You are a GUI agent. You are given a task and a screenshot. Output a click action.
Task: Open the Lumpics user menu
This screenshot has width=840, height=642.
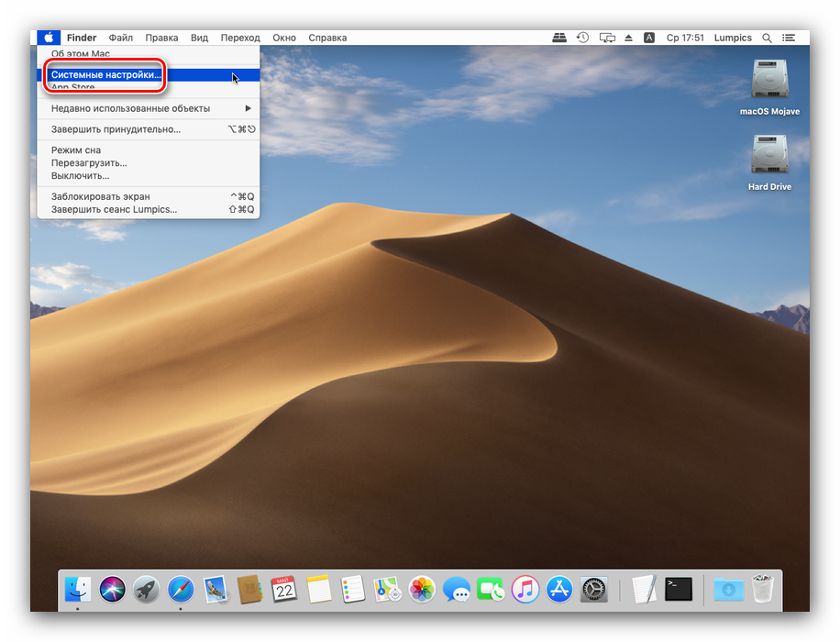[x=733, y=38]
